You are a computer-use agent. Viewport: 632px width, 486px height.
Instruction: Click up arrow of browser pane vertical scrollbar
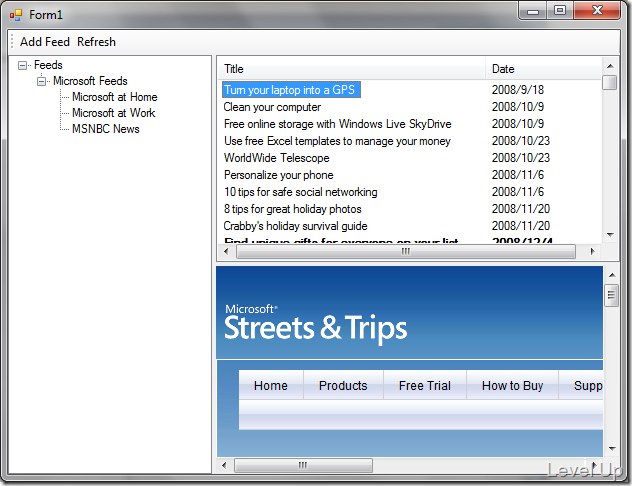pos(612,275)
